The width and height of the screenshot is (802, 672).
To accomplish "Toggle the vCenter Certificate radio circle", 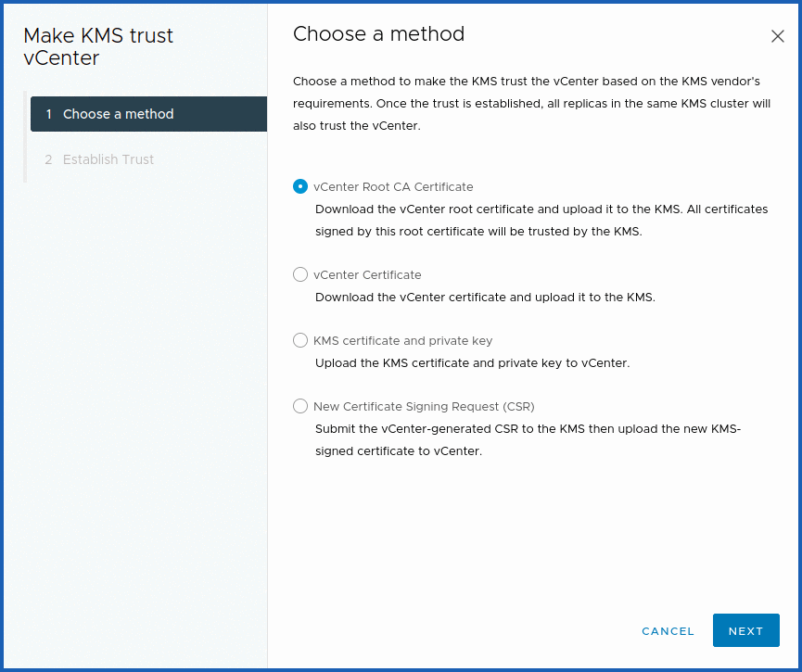I will point(299,274).
